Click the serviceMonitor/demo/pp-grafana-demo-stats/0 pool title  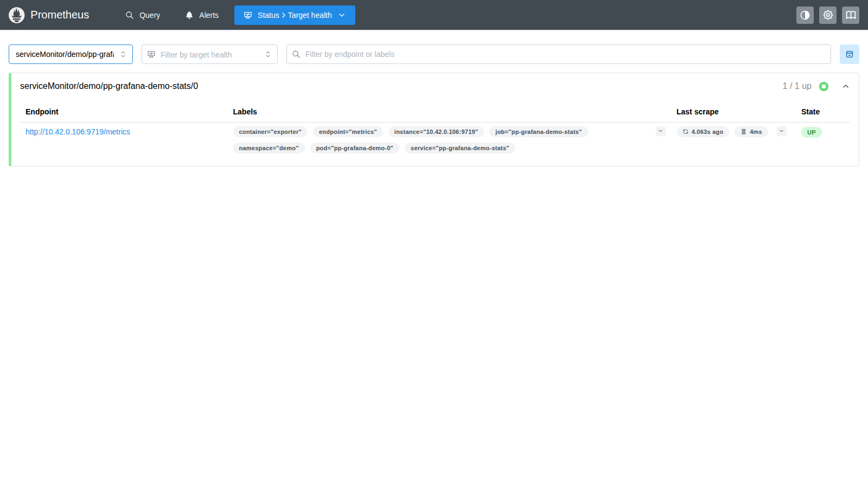[109, 86]
